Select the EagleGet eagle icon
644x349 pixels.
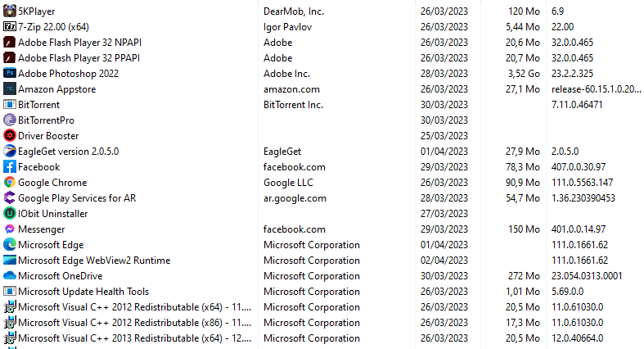10,152
